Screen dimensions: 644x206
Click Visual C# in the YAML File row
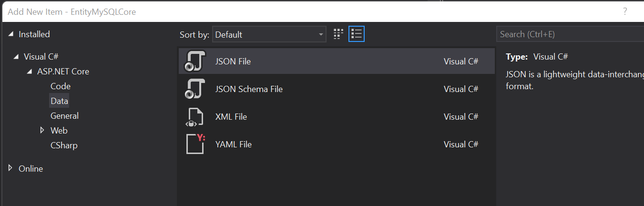pyautogui.click(x=461, y=144)
